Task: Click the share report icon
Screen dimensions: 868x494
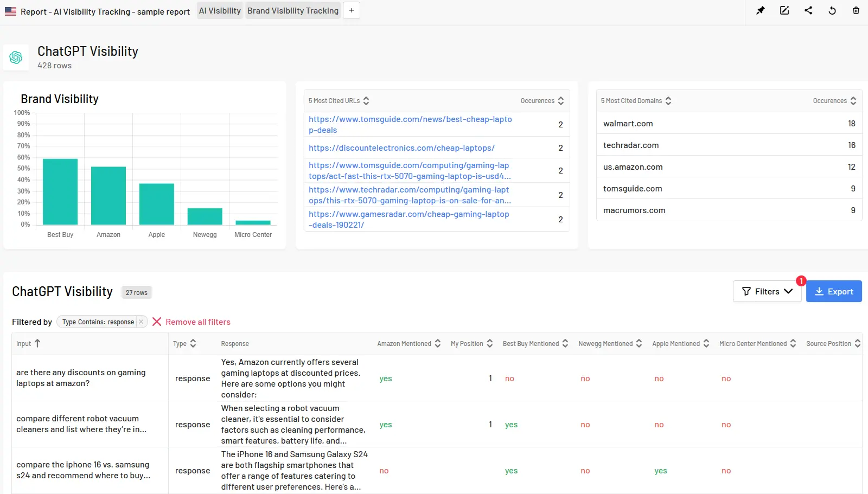Action: click(x=808, y=10)
